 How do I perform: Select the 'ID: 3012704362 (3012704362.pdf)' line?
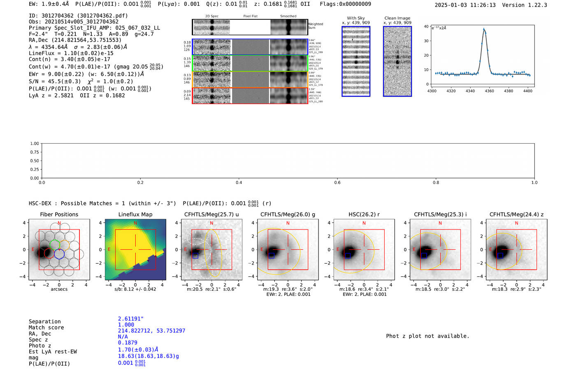tap(78, 16)
